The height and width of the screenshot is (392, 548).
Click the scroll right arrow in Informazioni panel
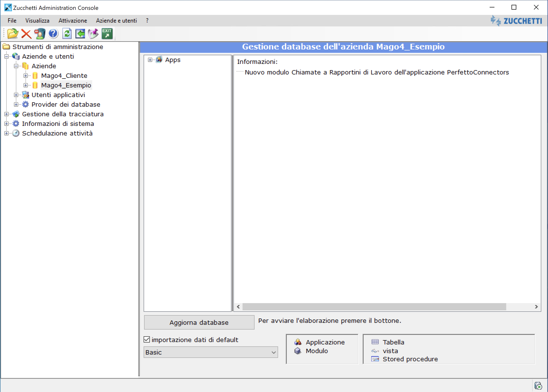coord(536,306)
